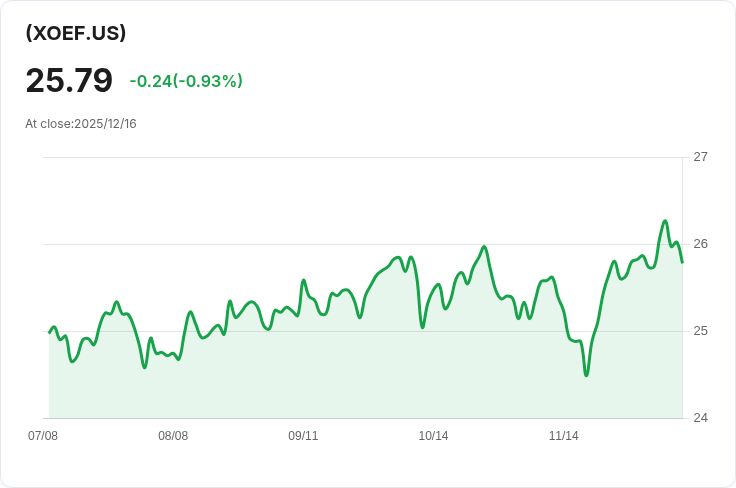
Task: Click the (XOEF.US) ticker title
Action: click(x=76, y=33)
